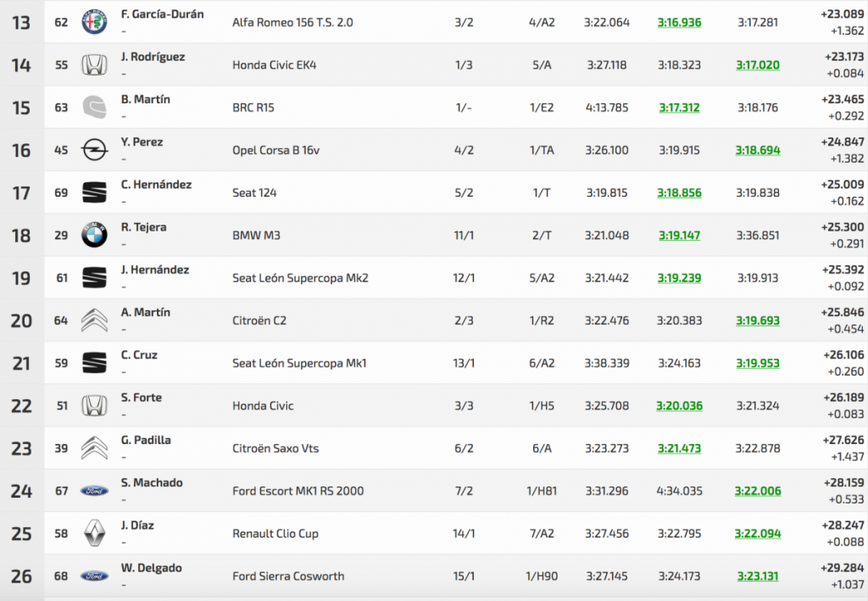Click the Citroën logo beside G. Padilla
The width and height of the screenshot is (868, 601).
click(94, 448)
